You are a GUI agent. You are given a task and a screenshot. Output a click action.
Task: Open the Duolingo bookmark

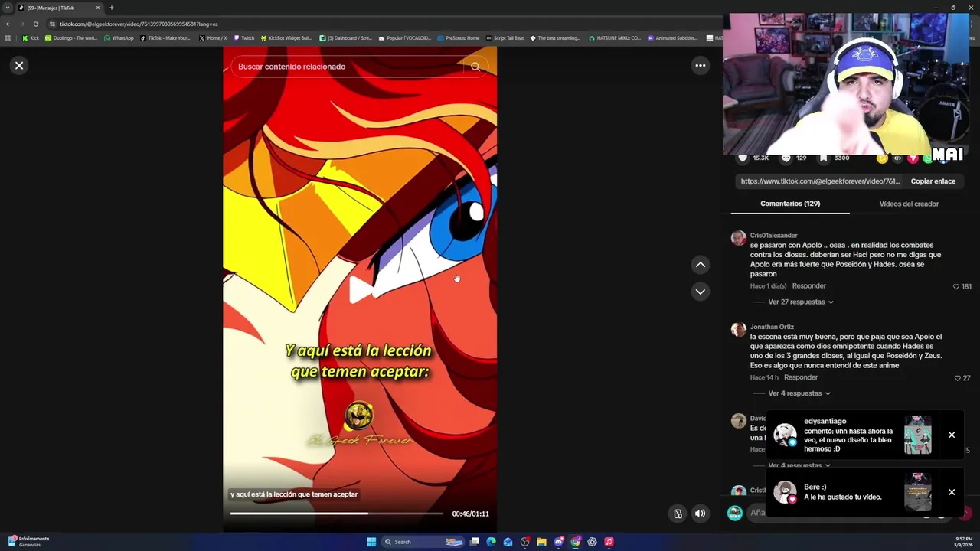click(x=71, y=38)
